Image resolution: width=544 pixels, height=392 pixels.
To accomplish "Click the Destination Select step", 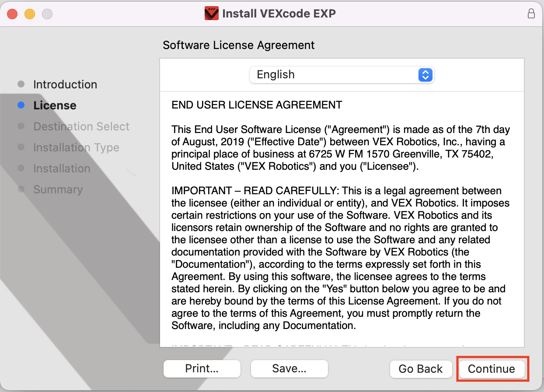I will (81, 126).
